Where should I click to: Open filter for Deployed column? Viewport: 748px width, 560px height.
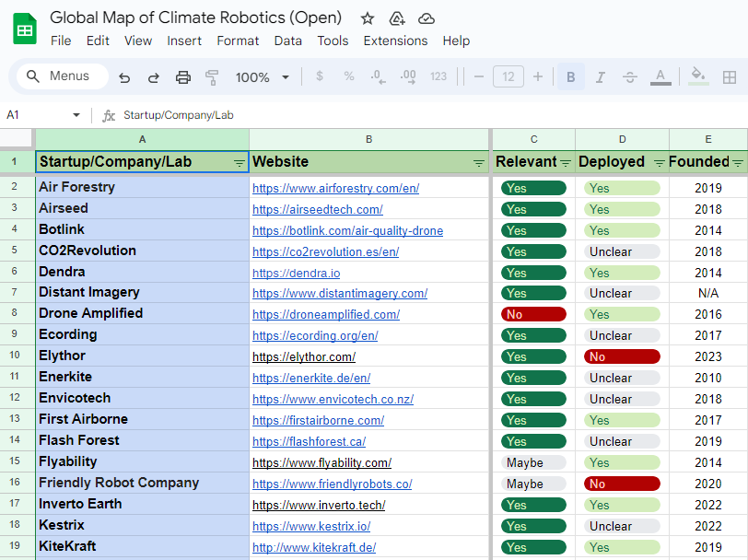660,163
